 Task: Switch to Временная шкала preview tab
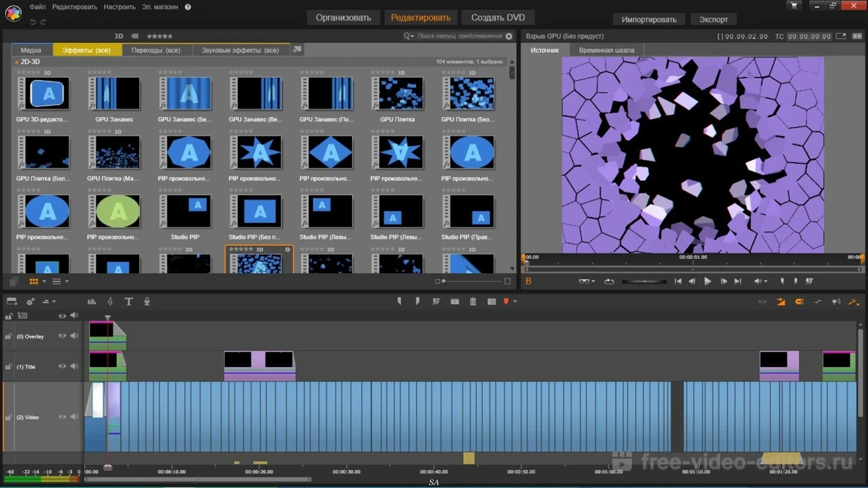click(x=606, y=50)
